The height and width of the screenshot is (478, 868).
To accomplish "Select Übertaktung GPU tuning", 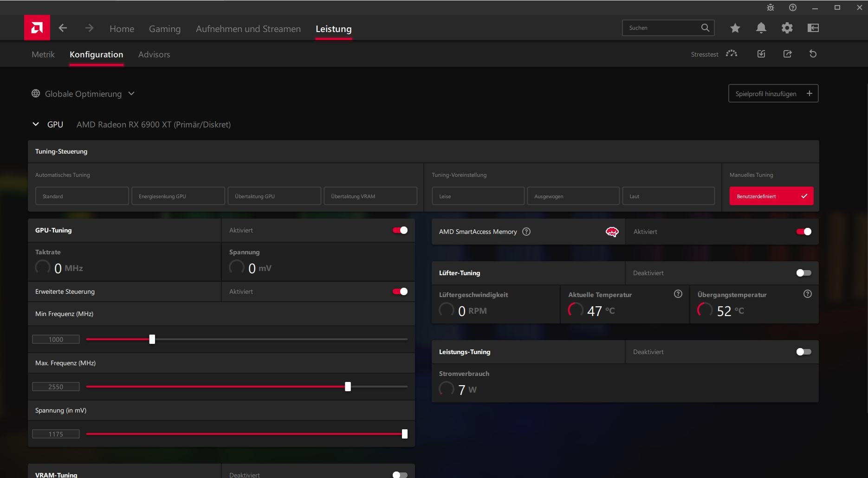I will [x=274, y=196].
